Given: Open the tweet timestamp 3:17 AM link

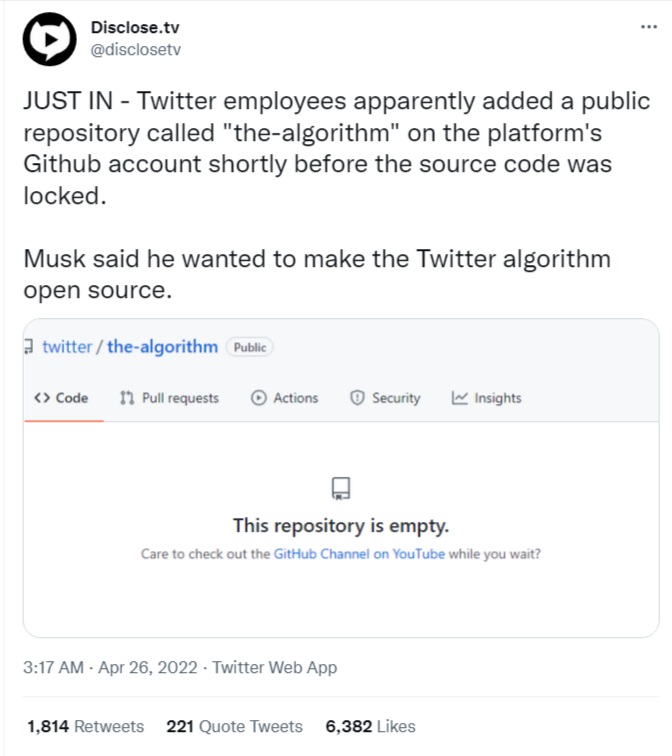Looking at the screenshot, I should pyautogui.click(x=53, y=667).
